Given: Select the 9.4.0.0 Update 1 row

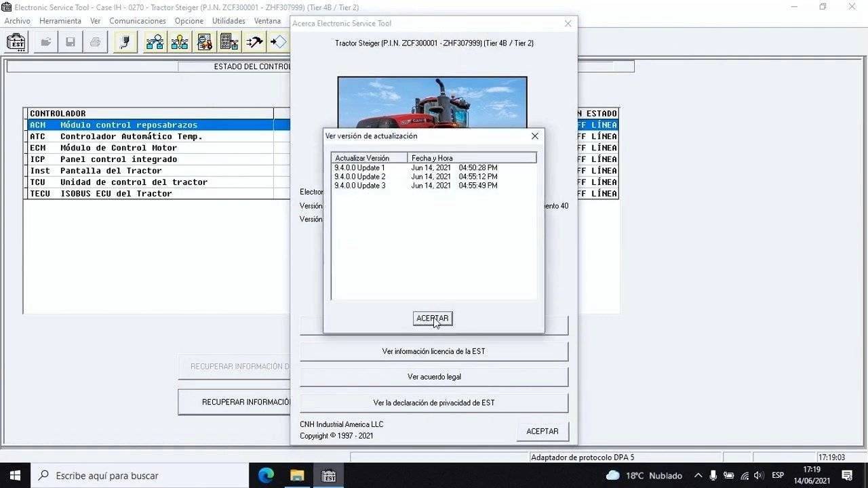Looking at the screenshot, I should [434, 167].
